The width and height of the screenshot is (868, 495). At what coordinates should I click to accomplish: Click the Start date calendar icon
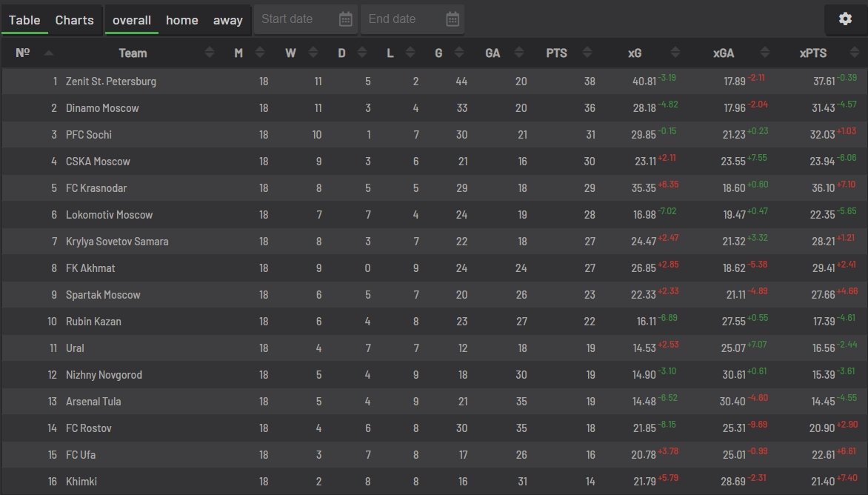[346, 19]
